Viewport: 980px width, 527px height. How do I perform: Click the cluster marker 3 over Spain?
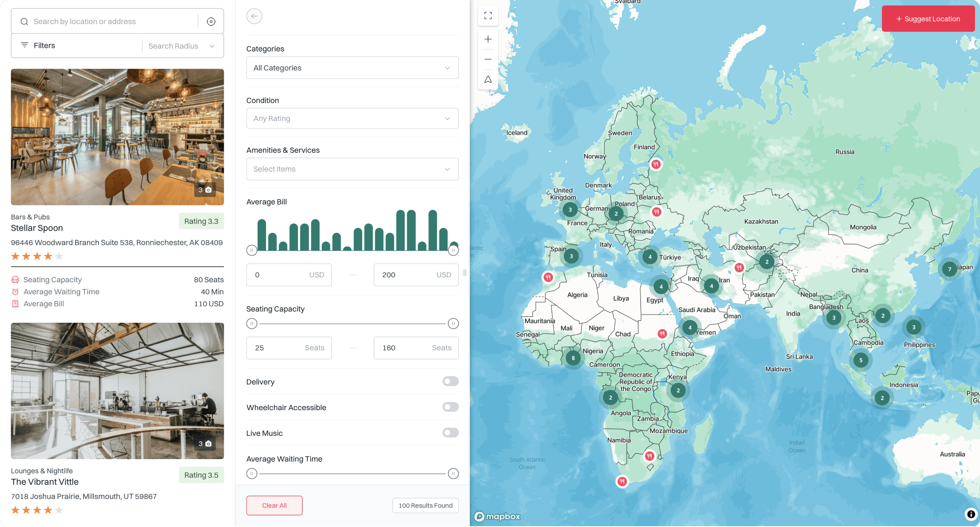tap(571, 256)
